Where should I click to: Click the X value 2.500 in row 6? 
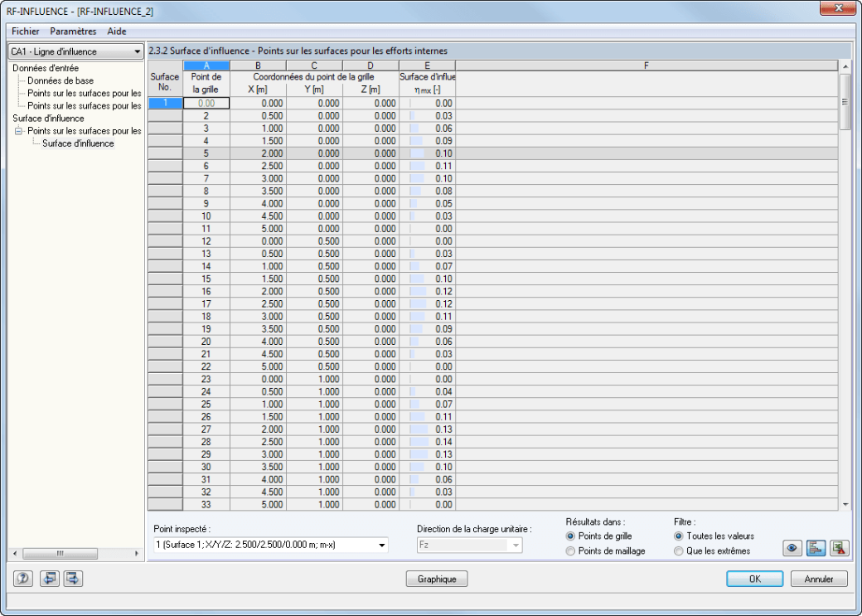(258, 166)
